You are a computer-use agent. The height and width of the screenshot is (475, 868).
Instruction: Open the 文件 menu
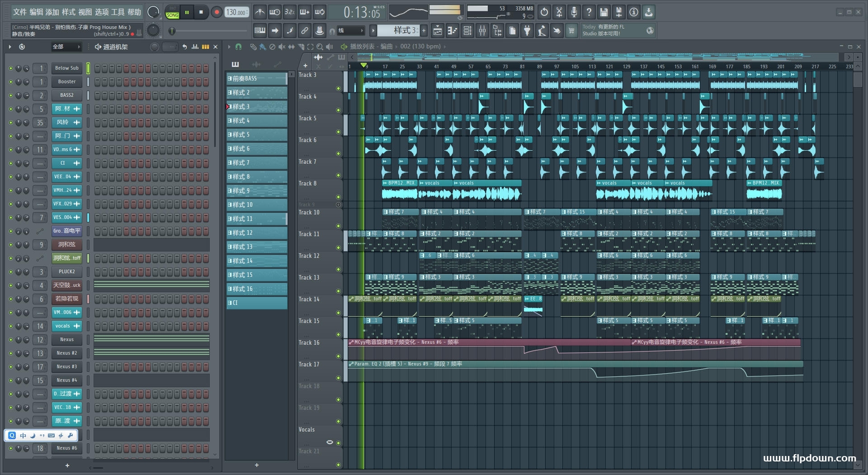(x=19, y=12)
